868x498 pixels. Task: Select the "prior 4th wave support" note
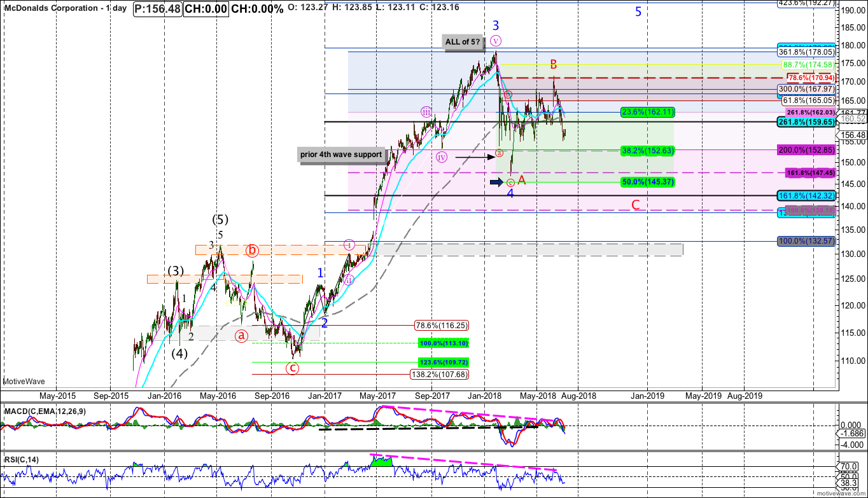pos(341,155)
